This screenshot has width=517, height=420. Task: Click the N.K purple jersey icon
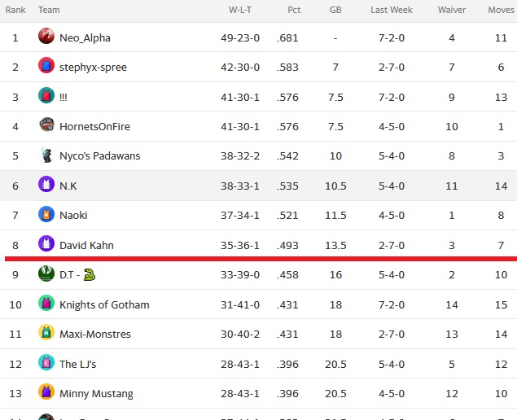pyautogui.click(x=46, y=184)
